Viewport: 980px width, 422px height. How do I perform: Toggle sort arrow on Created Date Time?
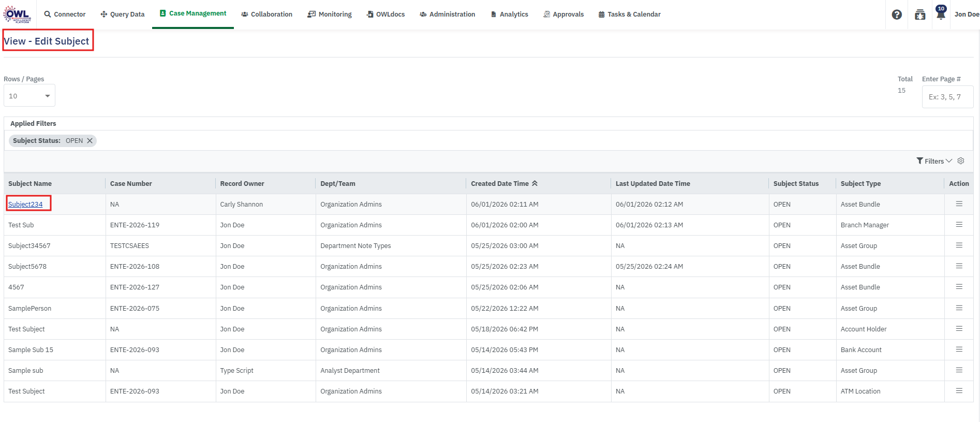(534, 183)
